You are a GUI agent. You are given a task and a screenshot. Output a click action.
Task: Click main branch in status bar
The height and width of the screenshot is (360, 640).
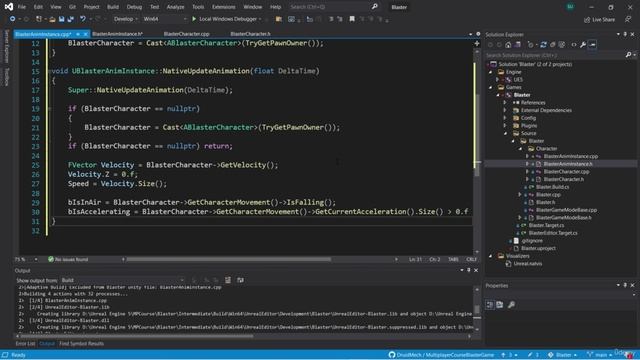point(599,355)
